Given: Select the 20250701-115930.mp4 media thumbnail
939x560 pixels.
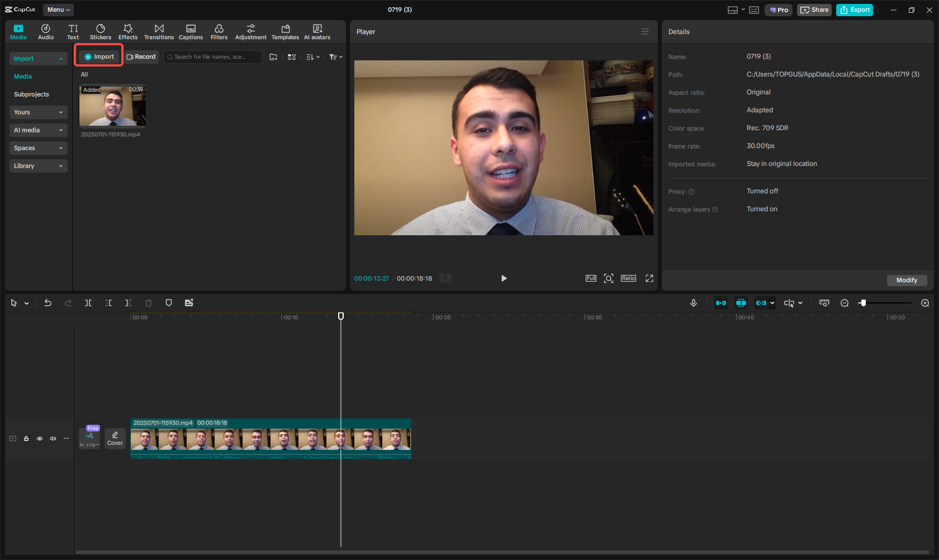Looking at the screenshot, I should pyautogui.click(x=112, y=106).
